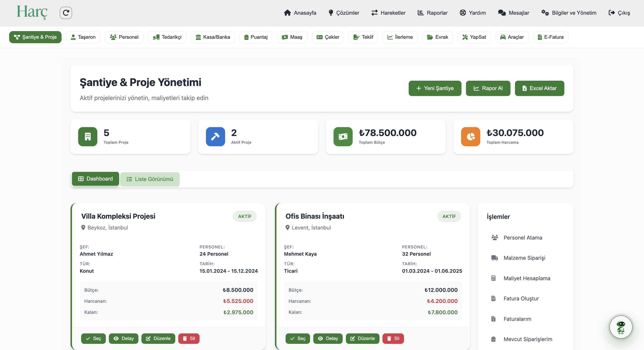
Task: Open the chatbot assistant robot icon
Action: pos(621,327)
